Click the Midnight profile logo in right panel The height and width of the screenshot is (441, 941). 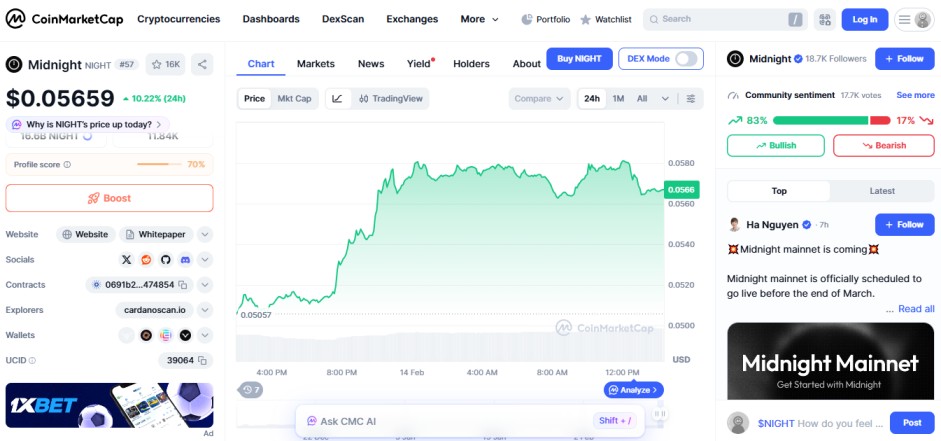point(735,59)
